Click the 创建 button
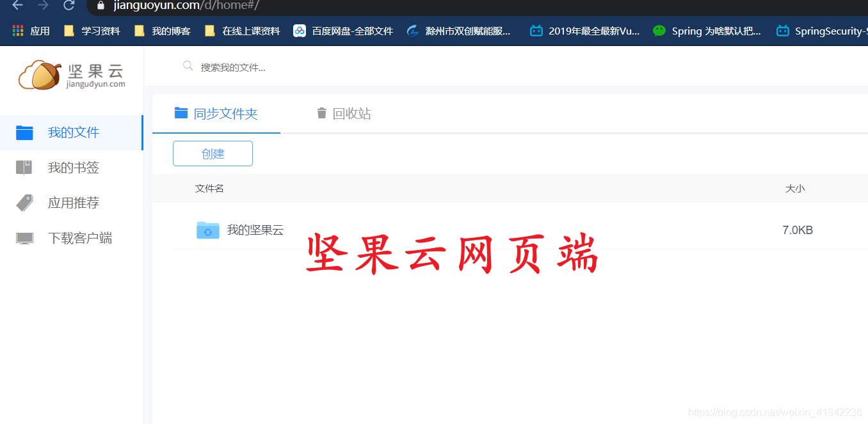 pos(213,153)
